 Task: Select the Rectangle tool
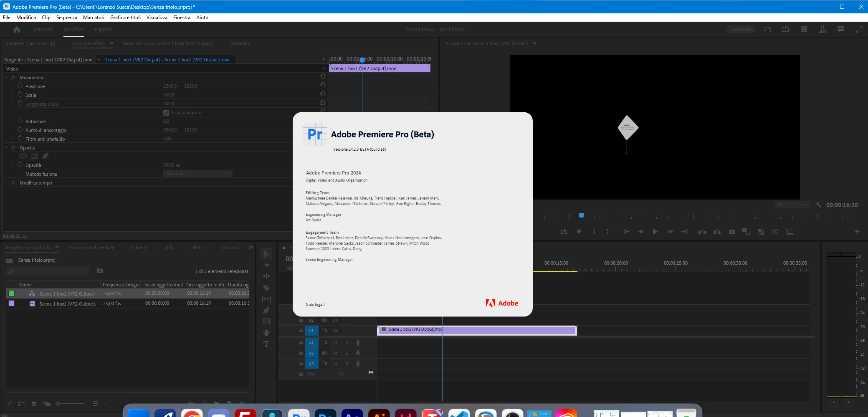266,321
